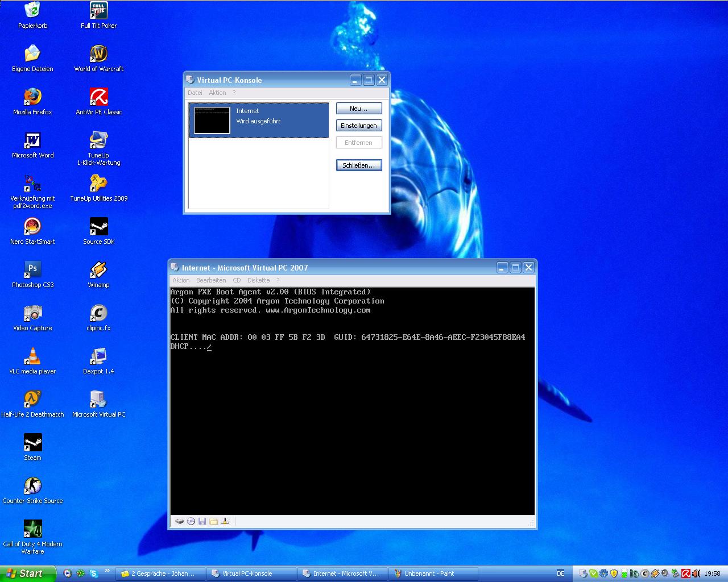Screen dimensions: 728x582
Task: Open the Aktion menu in Virtual PC-Konsole
Action: (x=217, y=93)
